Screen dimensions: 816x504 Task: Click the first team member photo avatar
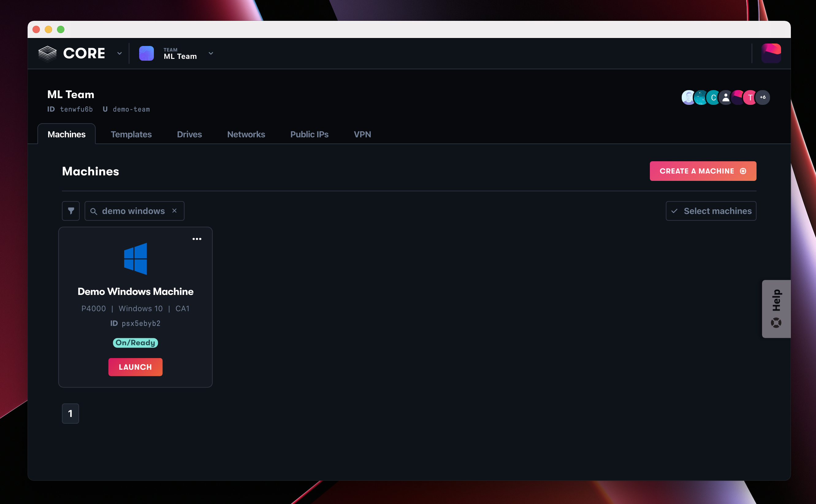point(688,97)
